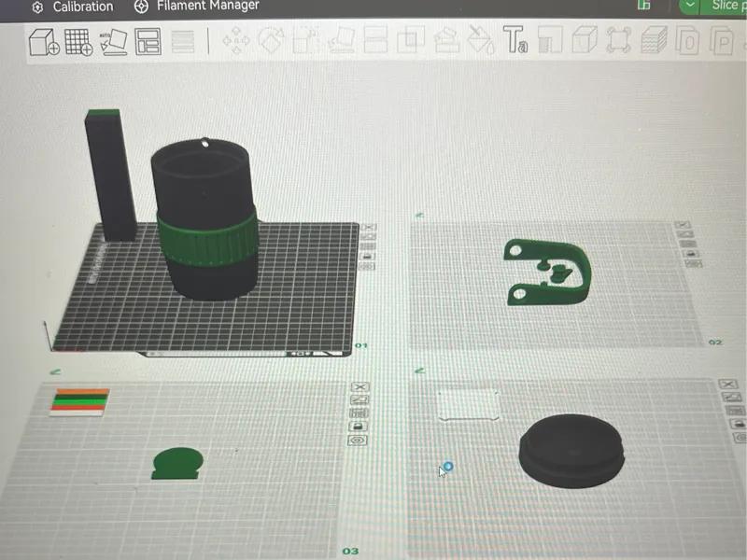Image resolution: width=747 pixels, height=560 pixels.
Task: Click the plate 01 number label
Action: (361, 345)
